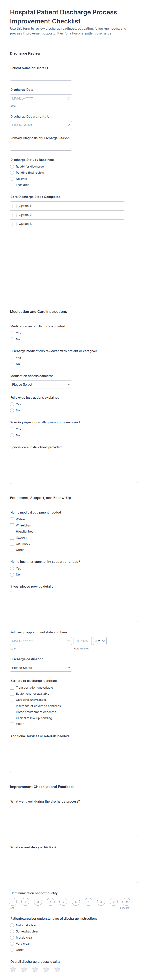Select Option 2 under Core Discharge Steps Completed
The width and height of the screenshot is (148, 980).
tap(14, 215)
